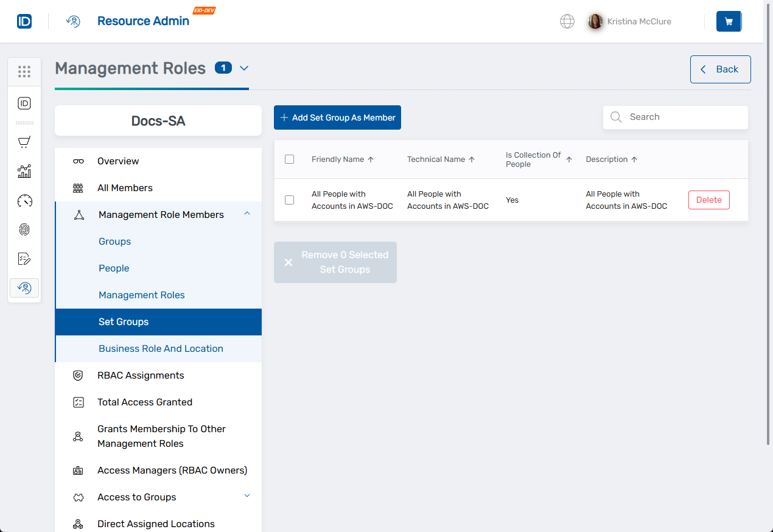Screen dimensions: 773x532
Task: Select the fingerprint icon in the left rail
Action: click(x=24, y=229)
